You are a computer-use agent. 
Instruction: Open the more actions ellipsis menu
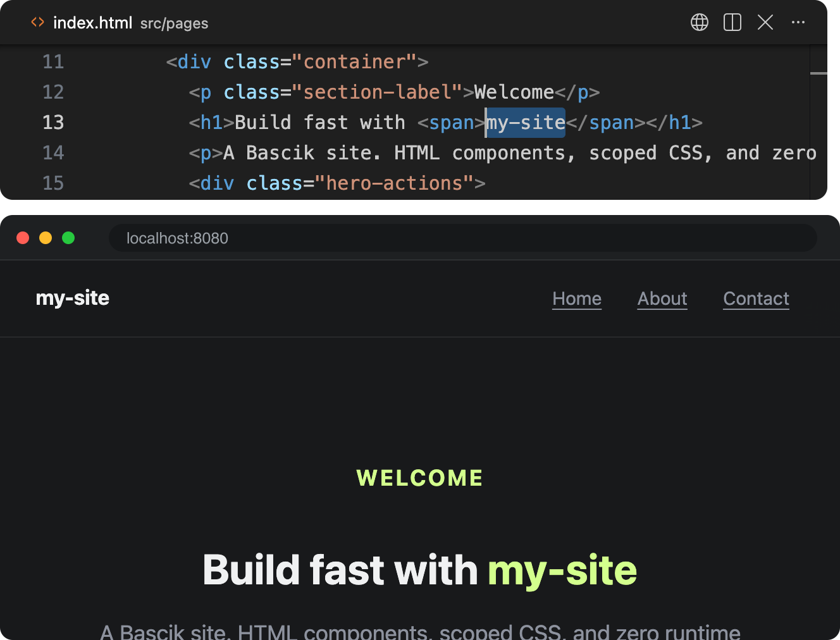point(798,23)
